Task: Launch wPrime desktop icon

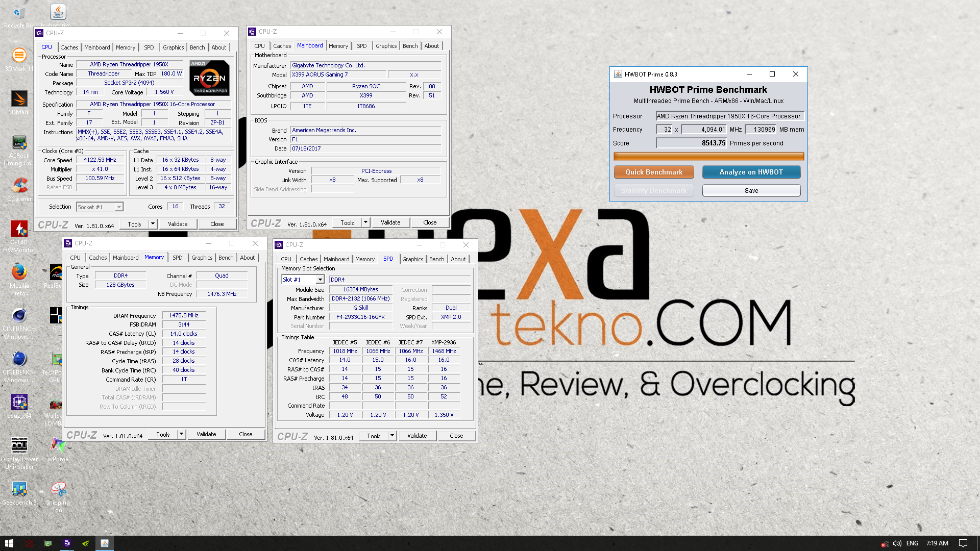Action: coord(58,449)
